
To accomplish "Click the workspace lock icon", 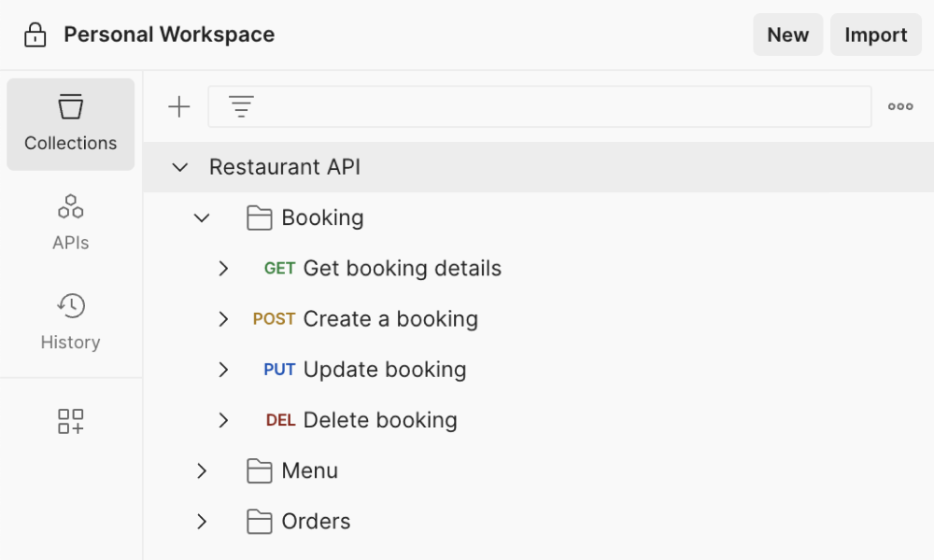I will point(34,34).
